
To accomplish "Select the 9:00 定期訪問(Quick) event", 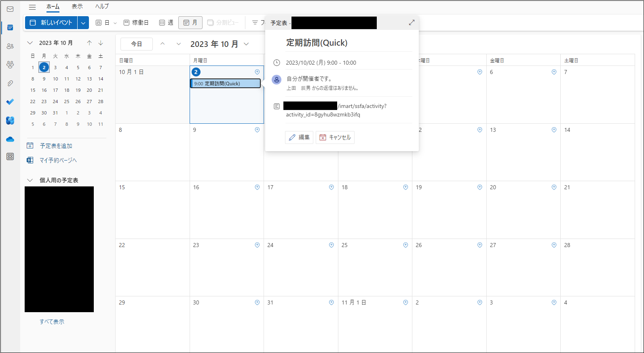I will point(226,84).
